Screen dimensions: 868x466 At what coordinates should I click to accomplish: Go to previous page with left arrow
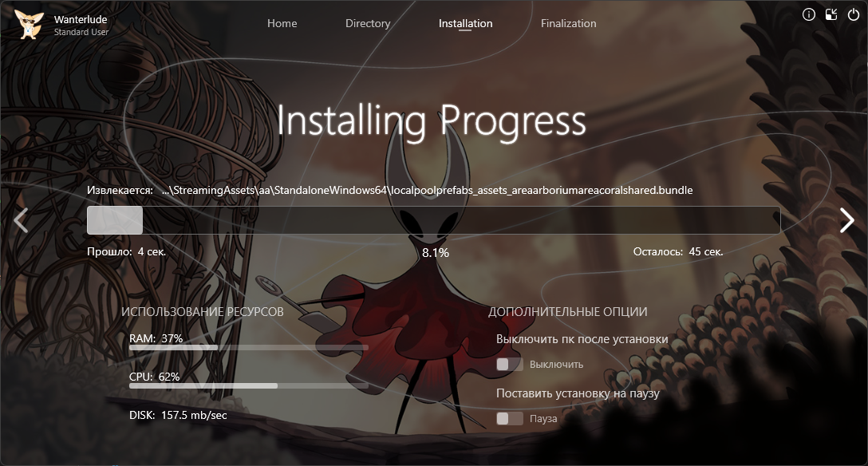(x=21, y=220)
